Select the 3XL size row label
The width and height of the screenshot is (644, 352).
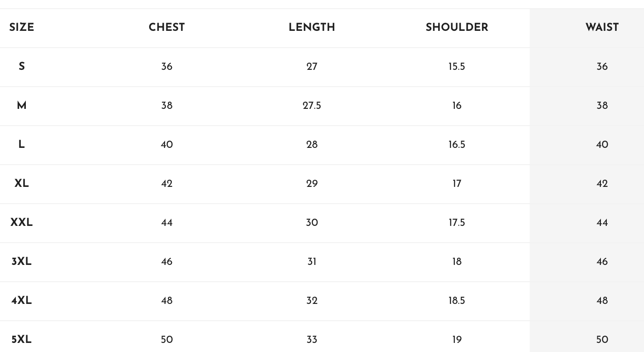click(21, 261)
